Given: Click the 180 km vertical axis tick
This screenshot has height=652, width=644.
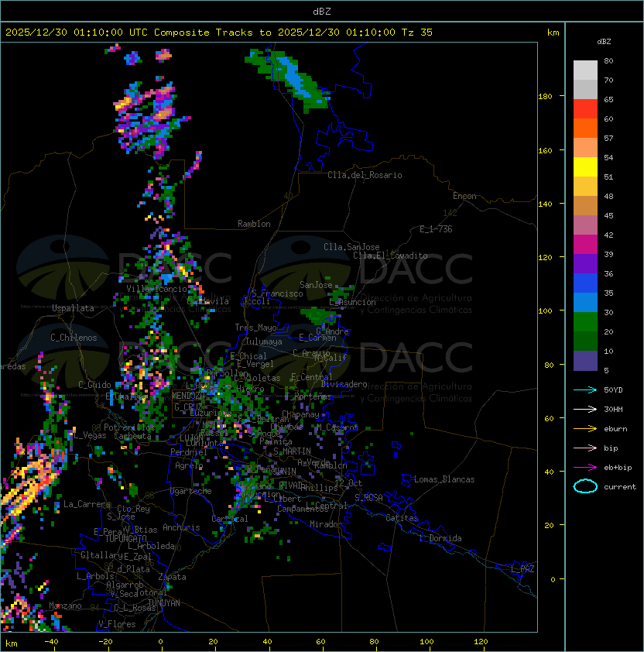Looking at the screenshot, I should 545,96.
